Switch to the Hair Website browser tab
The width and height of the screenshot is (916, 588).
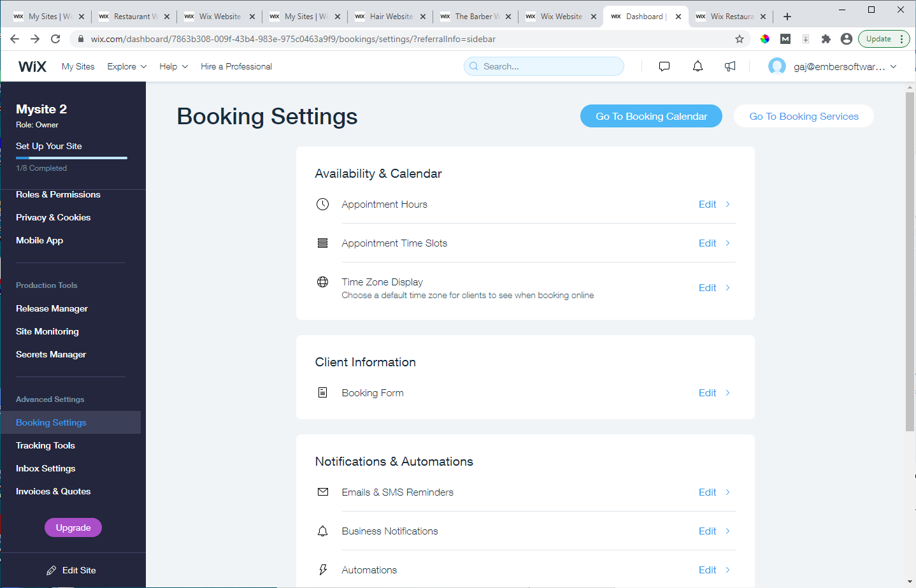[x=390, y=17]
